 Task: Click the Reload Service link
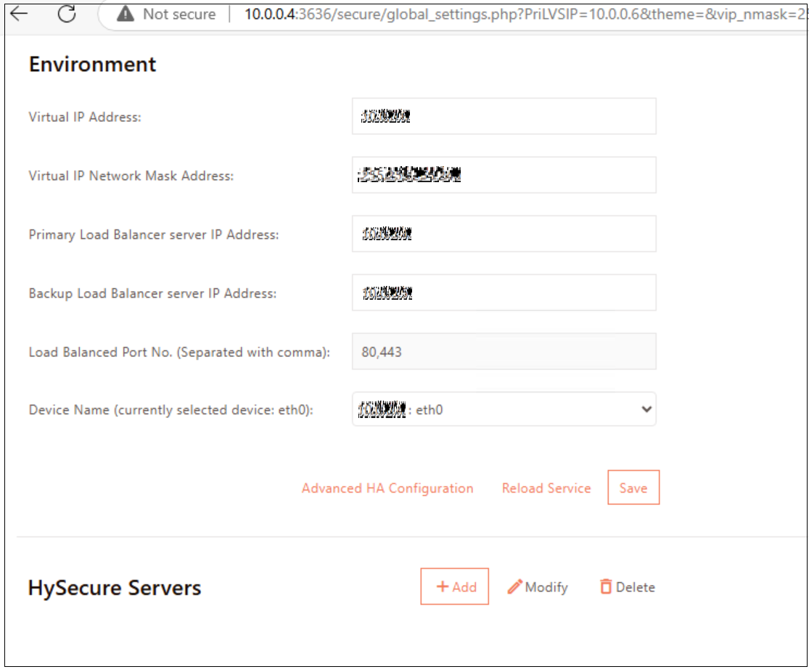[546, 488]
